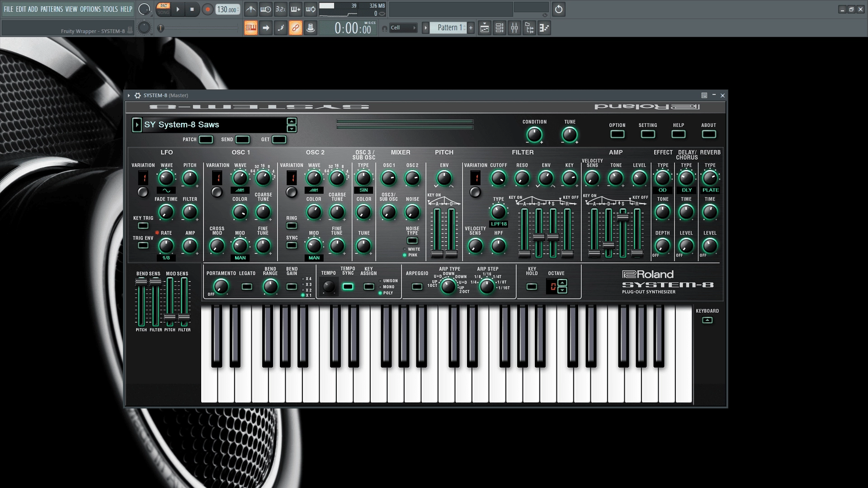Screen dimensions: 868x488
Task: Toggle ARPEGGIO button
Action: (x=417, y=286)
